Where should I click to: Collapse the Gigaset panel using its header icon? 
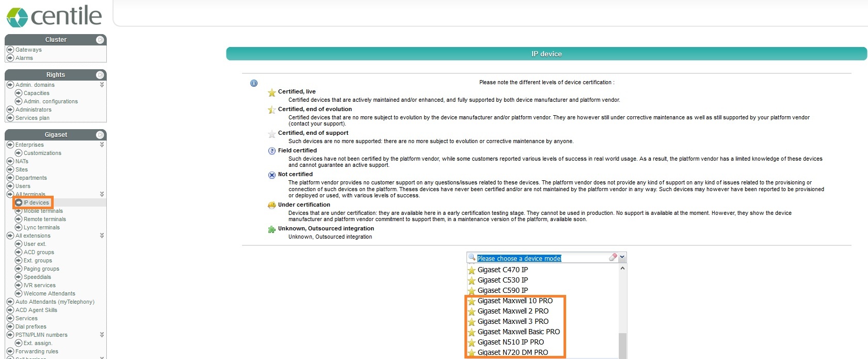point(100,135)
